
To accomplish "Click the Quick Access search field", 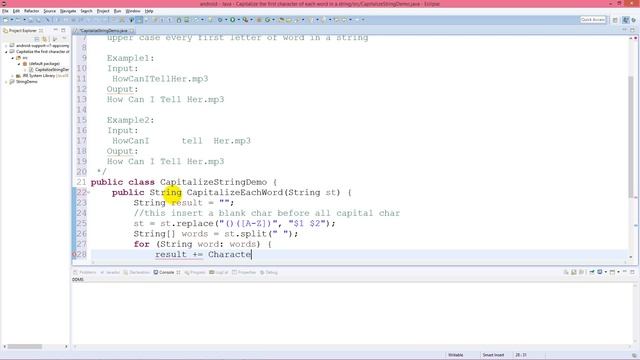I will (x=593, y=20).
